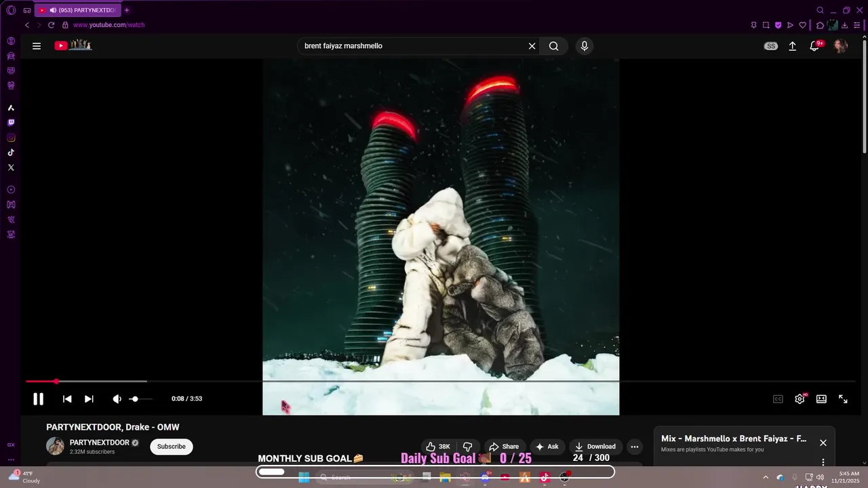868x488 pixels.
Task: Open TikTok in the sidebar
Action: pyautogui.click(x=11, y=152)
